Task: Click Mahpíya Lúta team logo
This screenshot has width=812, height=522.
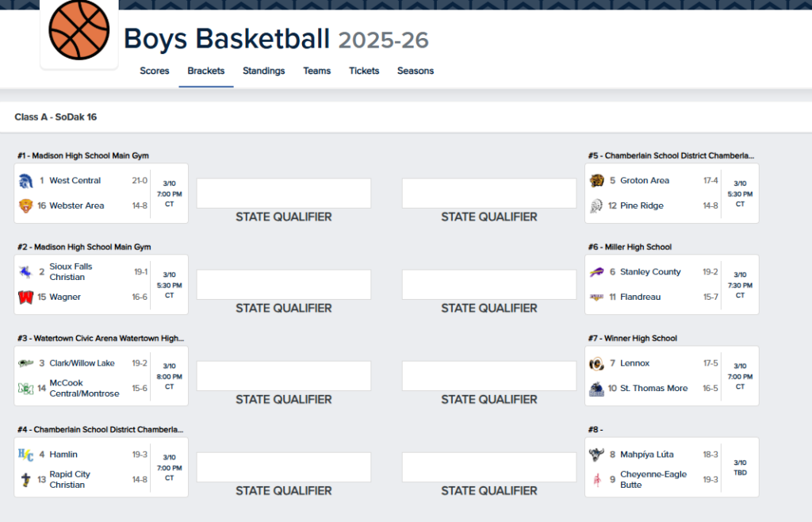Action: pos(597,455)
